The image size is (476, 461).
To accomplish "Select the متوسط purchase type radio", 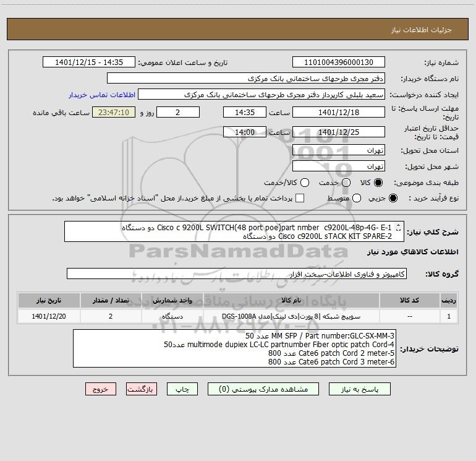I will (x=357, y=198).
